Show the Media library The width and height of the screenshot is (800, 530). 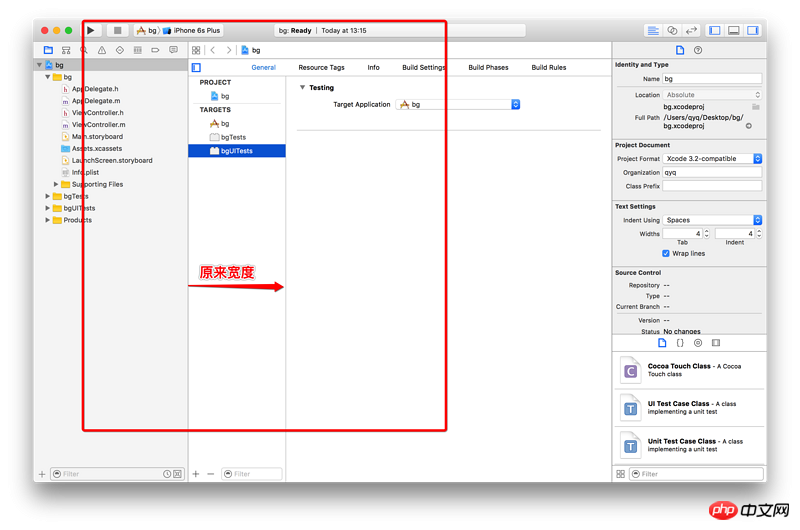(x=716, y=343)
